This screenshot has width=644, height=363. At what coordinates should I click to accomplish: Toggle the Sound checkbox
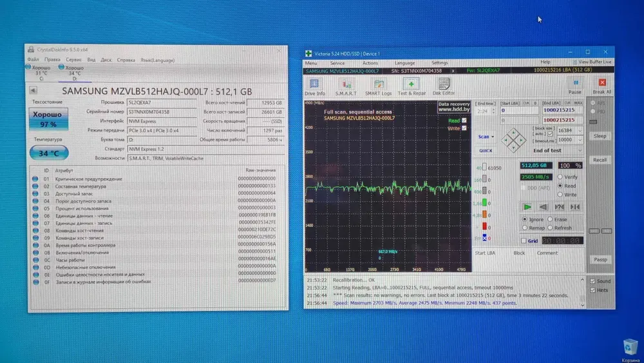[592, 281]
